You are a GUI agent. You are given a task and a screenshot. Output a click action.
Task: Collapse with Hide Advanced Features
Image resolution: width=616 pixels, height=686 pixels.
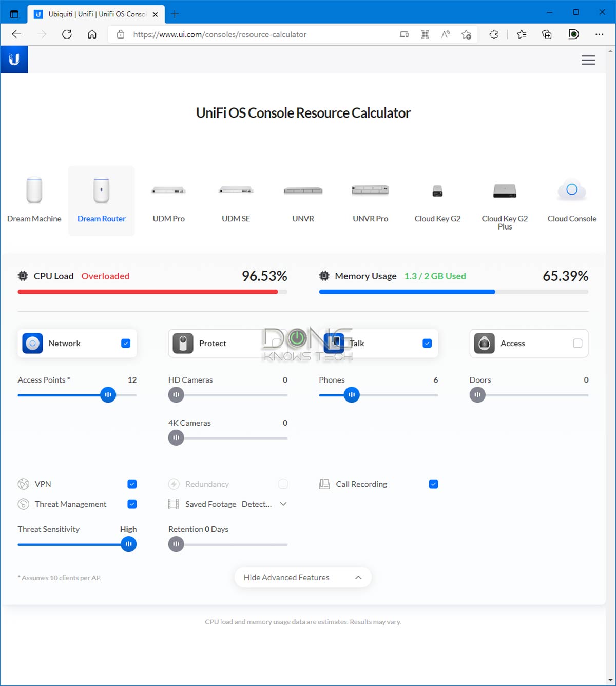point(303,578)
